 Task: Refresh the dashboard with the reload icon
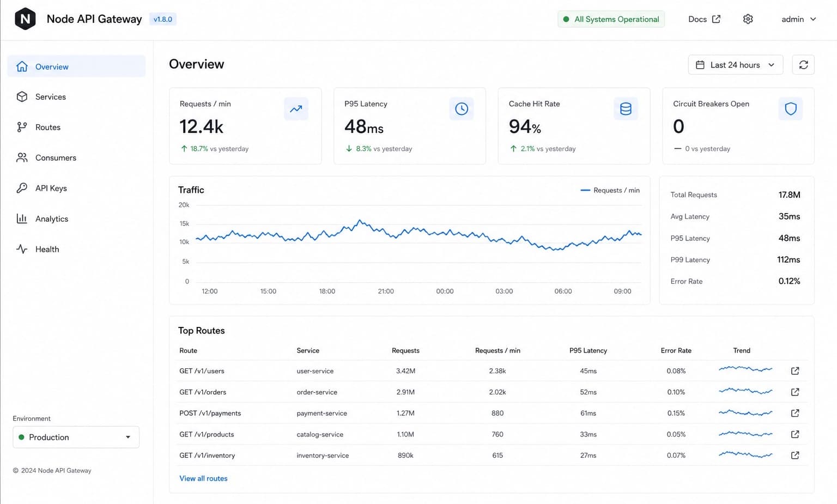(803, 65)
